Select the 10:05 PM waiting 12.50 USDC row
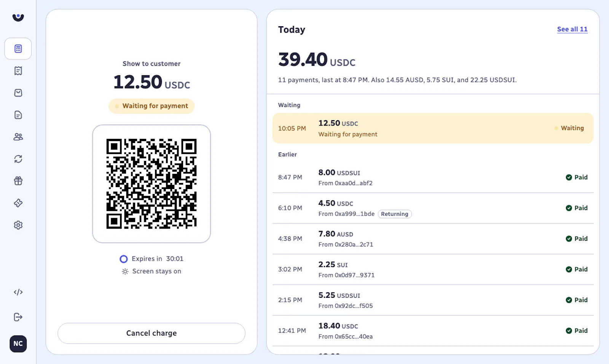 433,128
